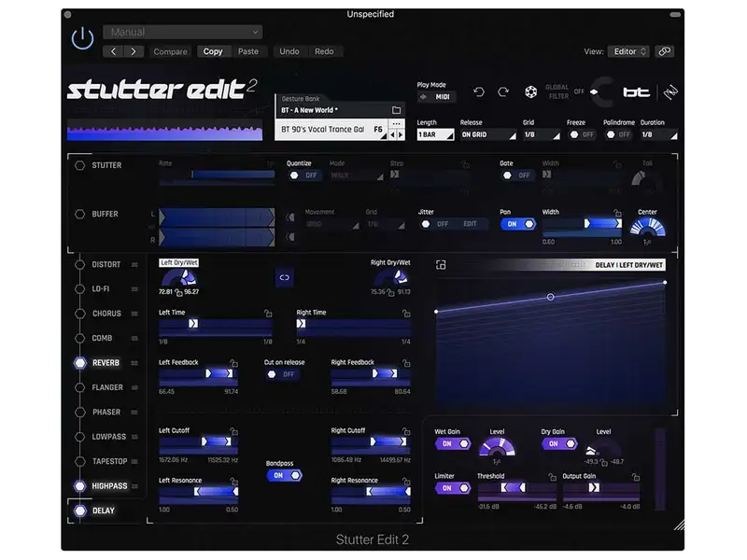The height and width of the screenshot is (560, 747).
Task: Click the randomize dice icon
Action: [530, 91]
